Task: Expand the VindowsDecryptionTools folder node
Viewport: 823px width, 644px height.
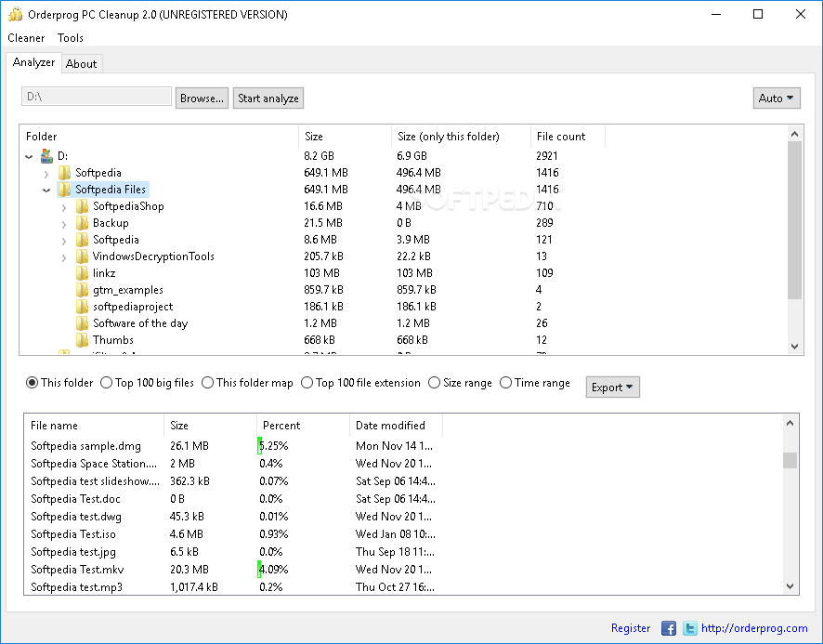Action: 64,258
